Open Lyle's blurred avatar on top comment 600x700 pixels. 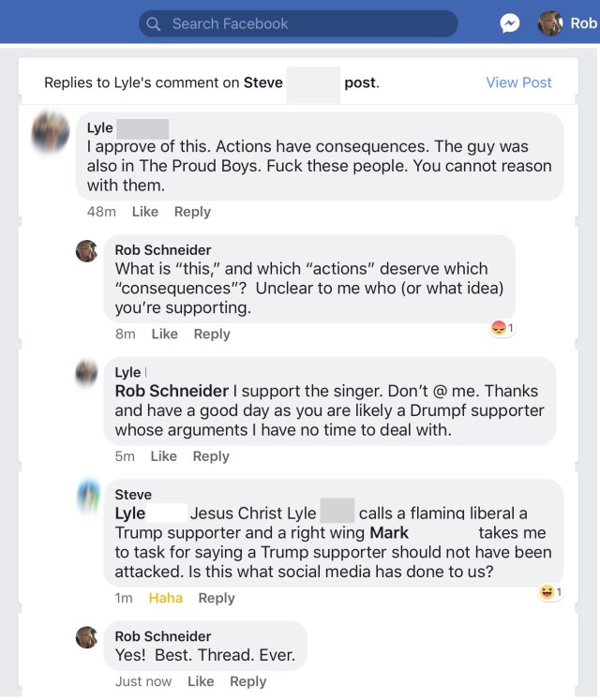pyautogui.click(x=50, y=130)
